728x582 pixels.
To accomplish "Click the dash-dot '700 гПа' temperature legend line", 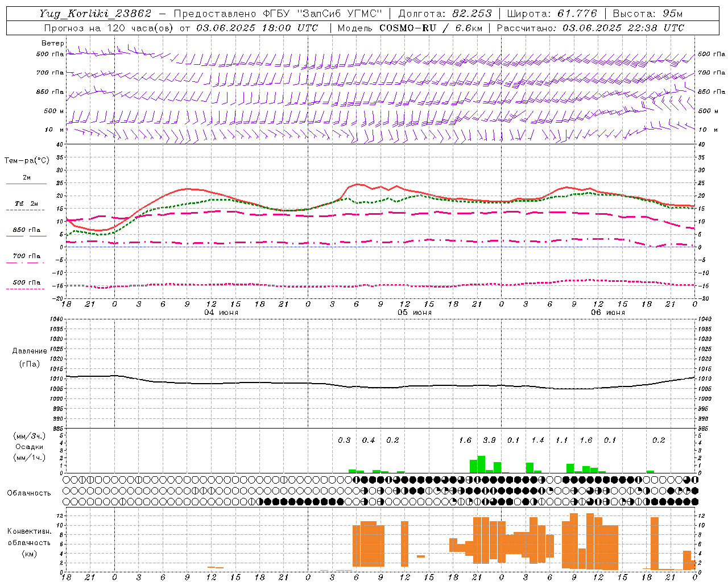I will point(25,263).
